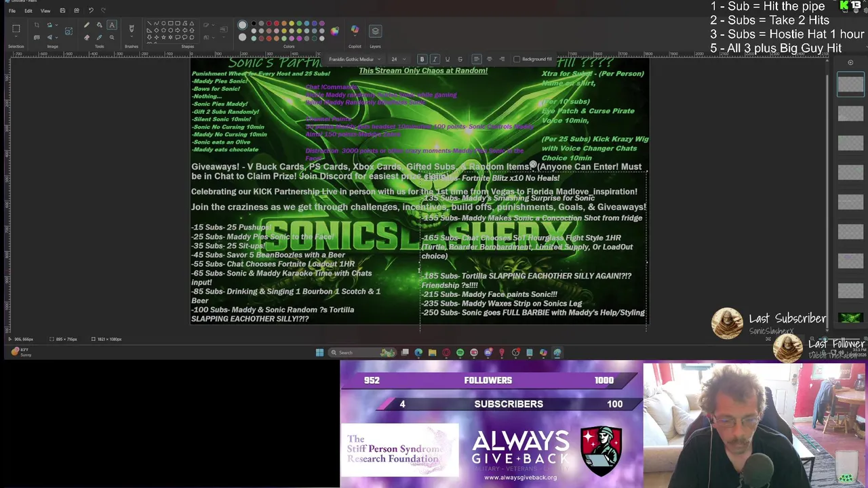Screen dimensions: 868x488
Task: Open Opera browser from the taskbar
Action: (x=446, y=352)
